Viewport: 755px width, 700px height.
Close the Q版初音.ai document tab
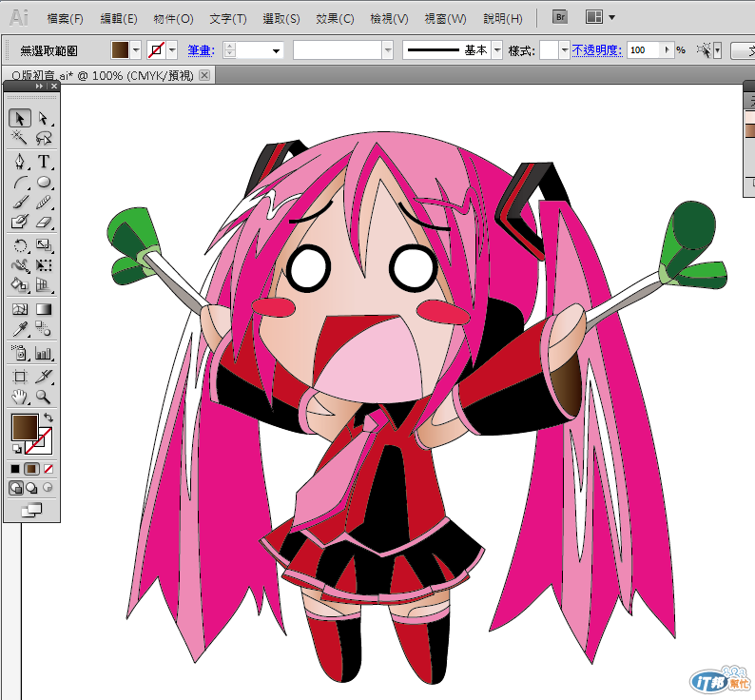click(x=204, y=75)
